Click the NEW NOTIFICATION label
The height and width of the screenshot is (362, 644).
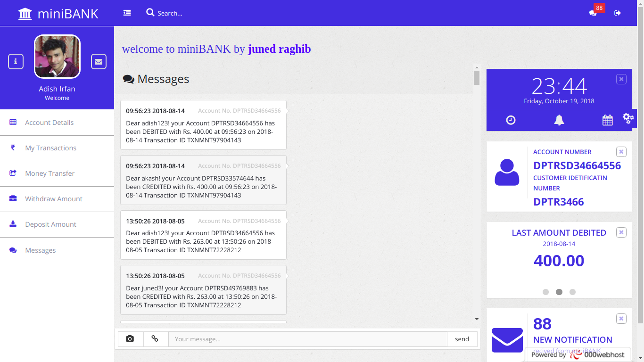point(573,340)
